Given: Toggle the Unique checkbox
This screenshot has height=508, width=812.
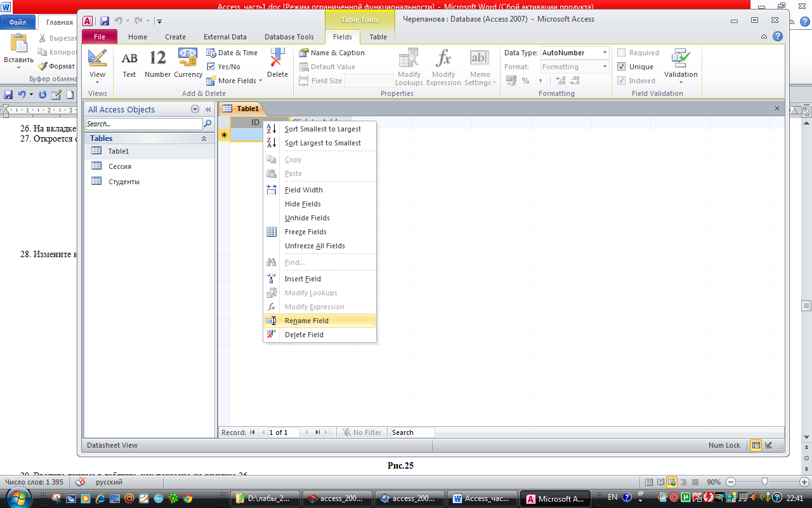Looking at the screenshot, I should [622, 67].
